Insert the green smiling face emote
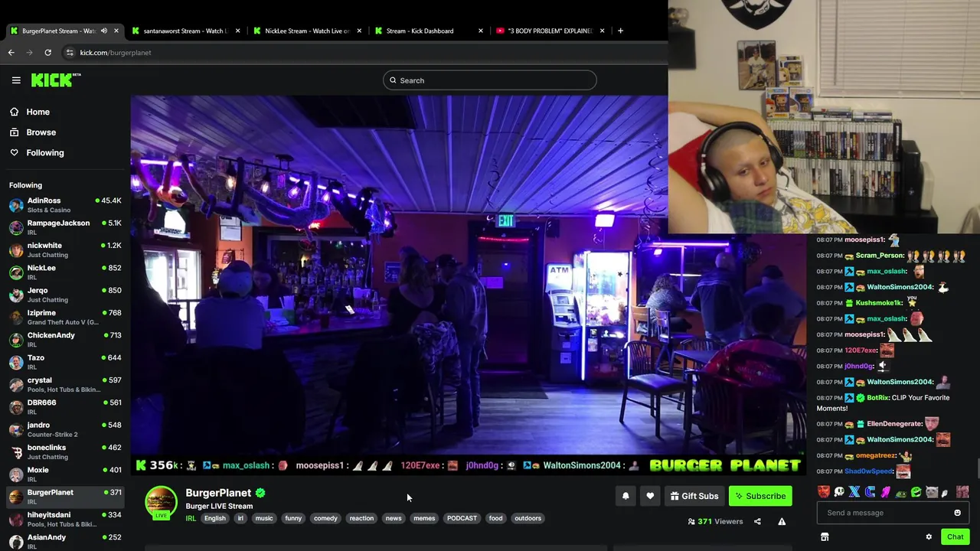The image size is (980, 551). (x=916, y=491)
